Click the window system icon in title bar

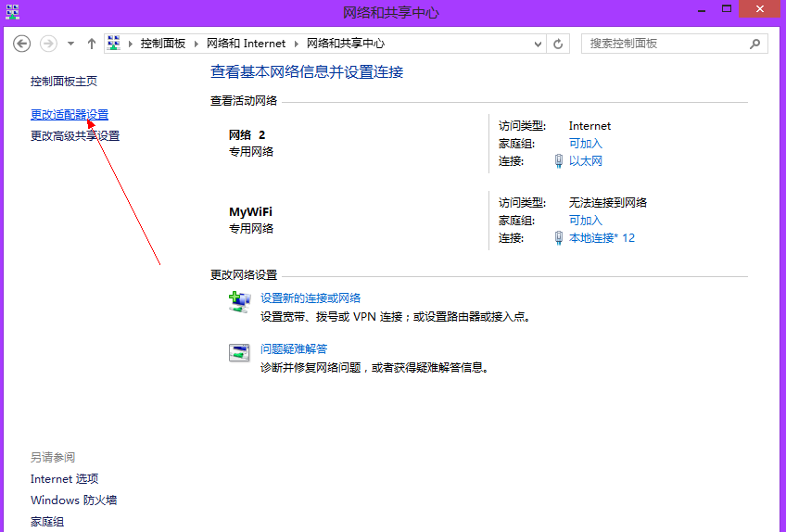point(11,11)
